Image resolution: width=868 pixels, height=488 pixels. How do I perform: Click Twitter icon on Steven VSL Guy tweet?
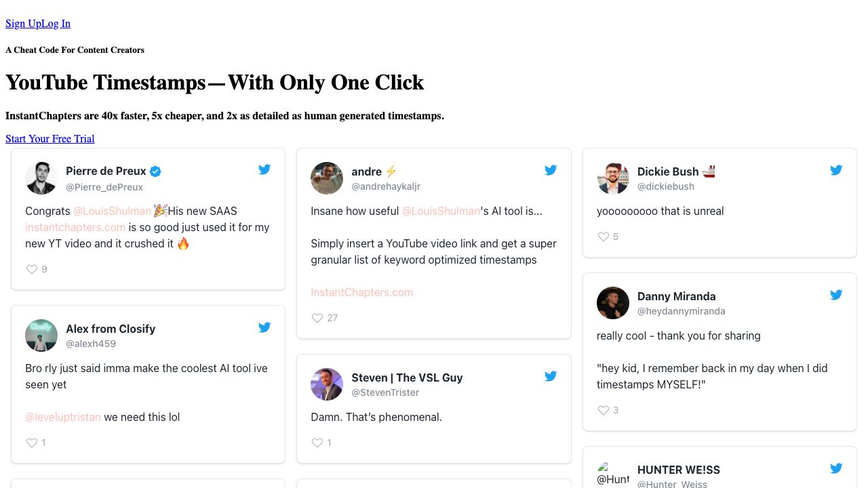pos(551,376)
